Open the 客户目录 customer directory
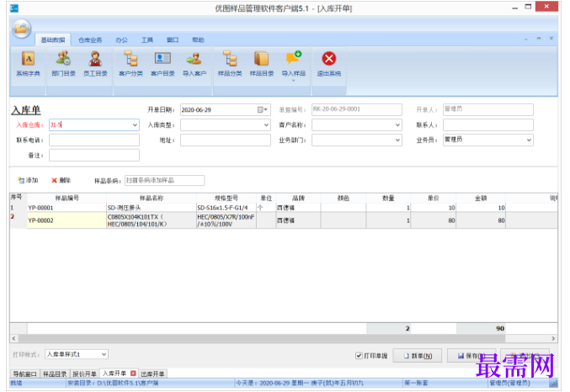 (x=162, y=64)
